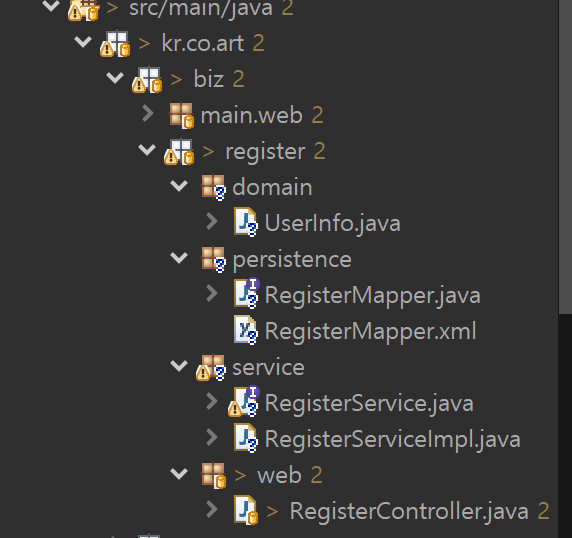Click the UserInfo.java file icon
Image resolution: width=572 pixels, height=538 pixels.
click(246, 222)
